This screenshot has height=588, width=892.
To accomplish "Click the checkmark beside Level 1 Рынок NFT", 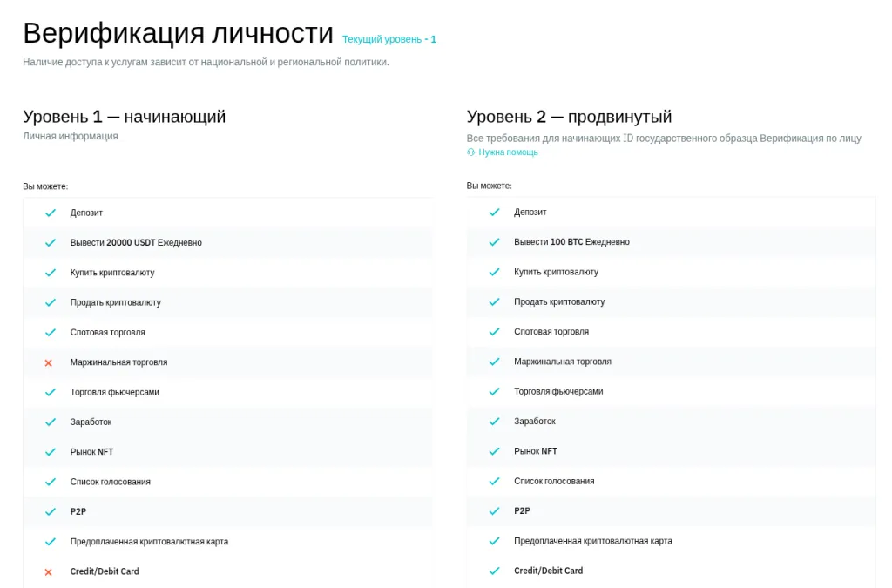I will coord(50,452).
